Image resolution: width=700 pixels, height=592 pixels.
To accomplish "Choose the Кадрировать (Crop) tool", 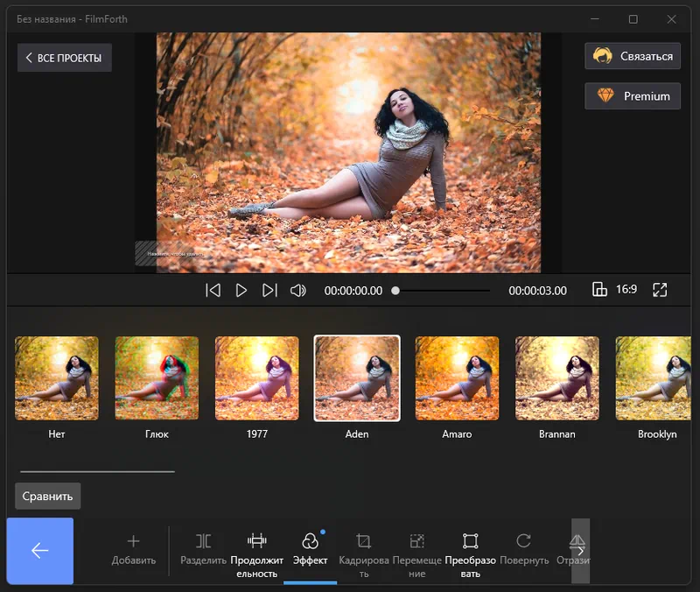I will [x=363, y=549].
